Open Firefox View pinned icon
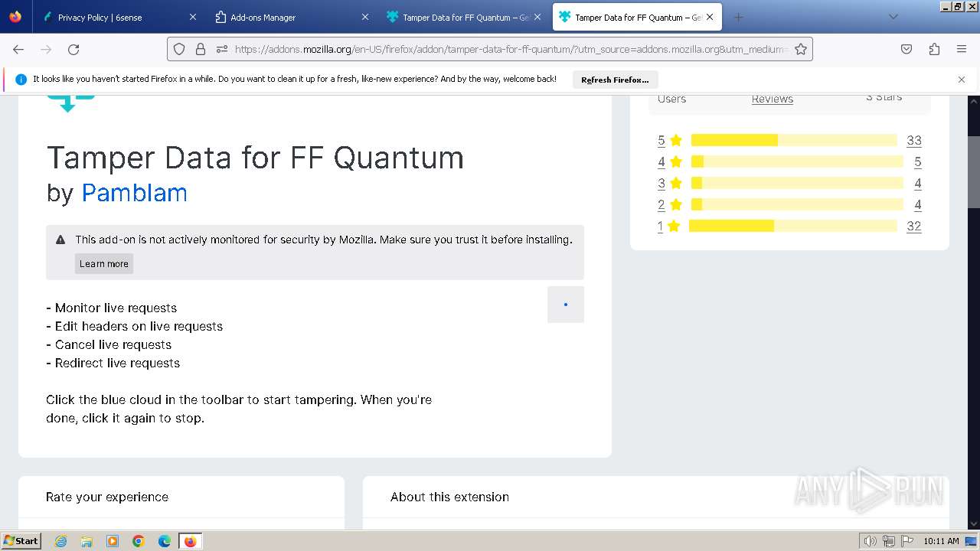Screen dimensions: 980x551 pyautogui.click(x=15, y=17)
